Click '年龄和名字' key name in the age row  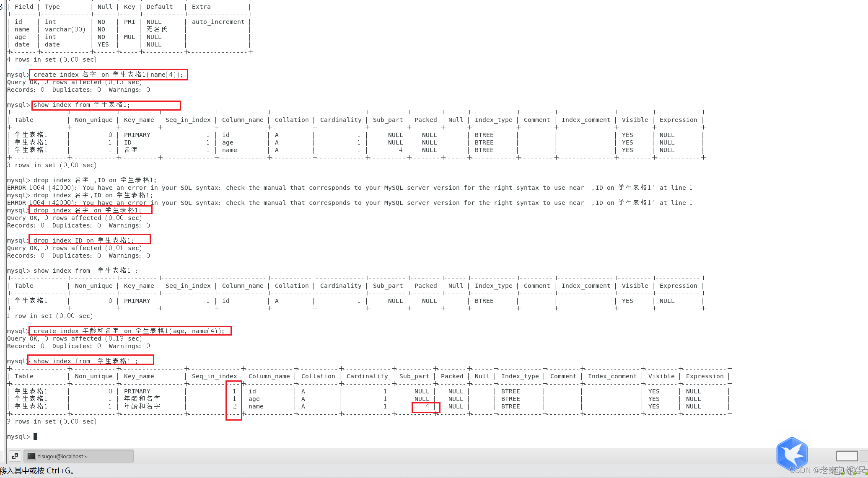tap(142, 399)
